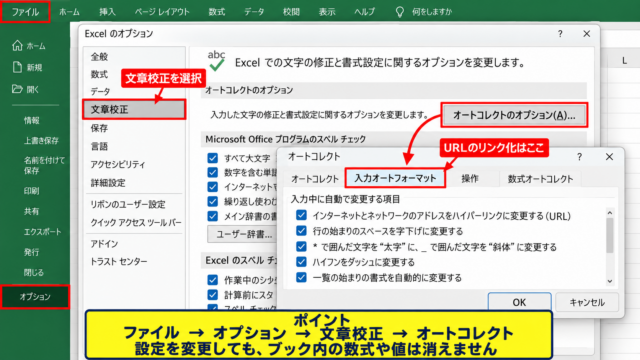Open the ファイル ribbon tab
Viewport: 640px width, 360px height.
(x=25, y=12)
